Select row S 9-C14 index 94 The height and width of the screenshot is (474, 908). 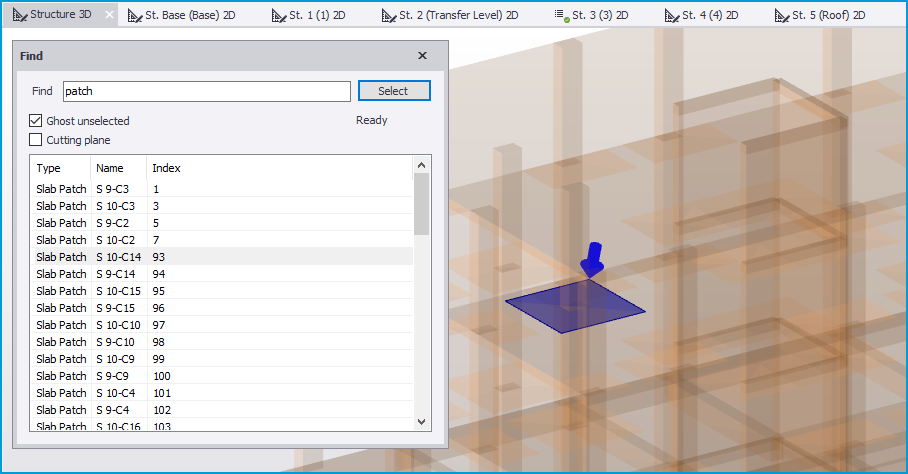click(x=222, y=274)
